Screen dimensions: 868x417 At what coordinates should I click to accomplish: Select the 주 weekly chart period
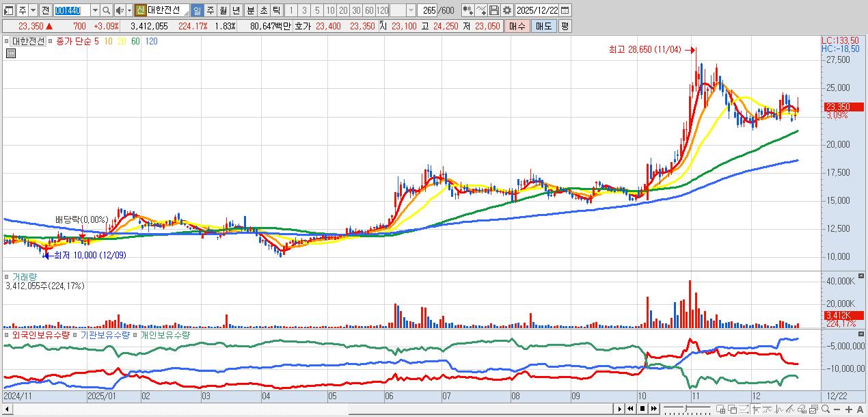210,10
